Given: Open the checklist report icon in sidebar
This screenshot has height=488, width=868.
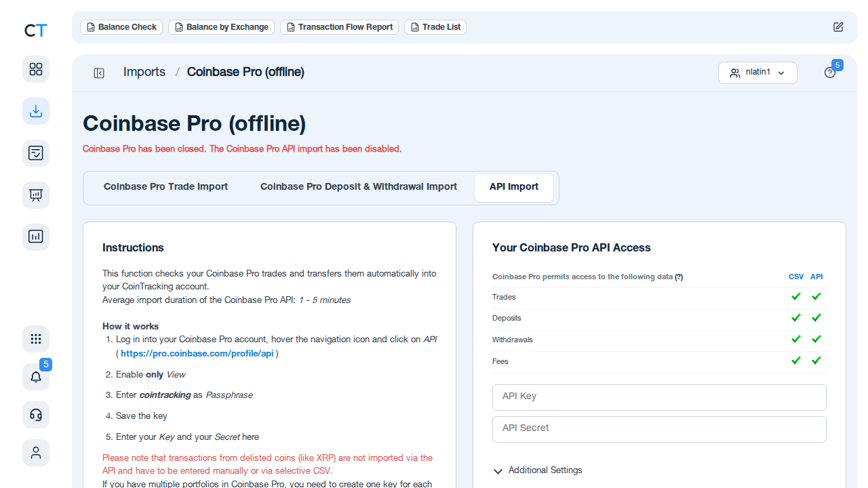Looking at the screenshot, I should point(36,152).
